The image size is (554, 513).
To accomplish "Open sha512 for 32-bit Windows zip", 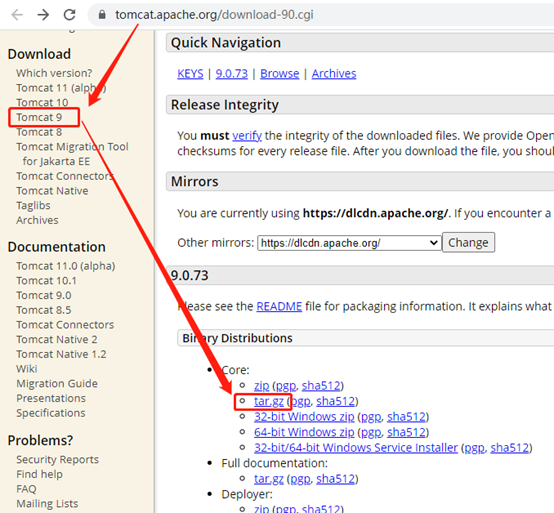I will pos(406,417).
